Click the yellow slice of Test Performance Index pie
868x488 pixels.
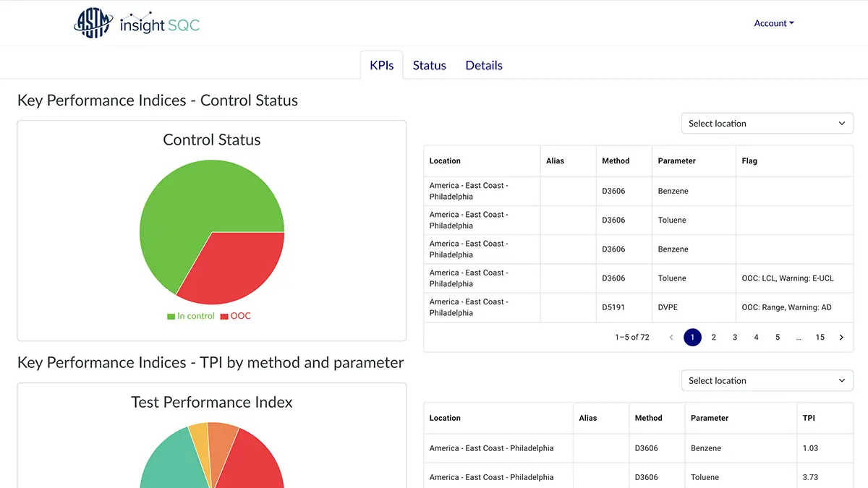click(200, 441)
